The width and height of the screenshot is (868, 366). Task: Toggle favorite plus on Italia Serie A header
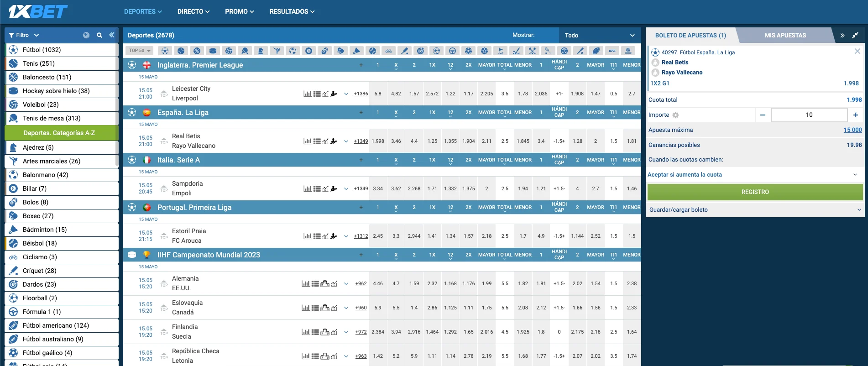pos(361,160)
